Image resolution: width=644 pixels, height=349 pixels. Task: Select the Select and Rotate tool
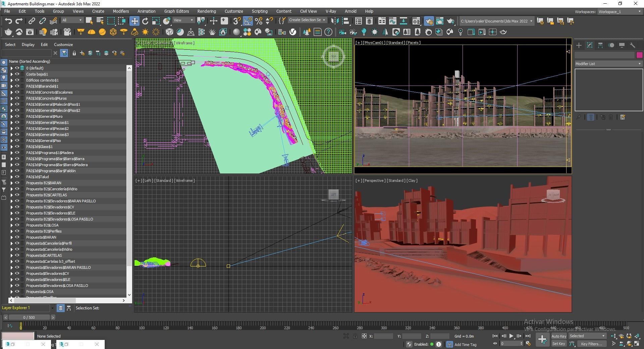tap(145, 21)
